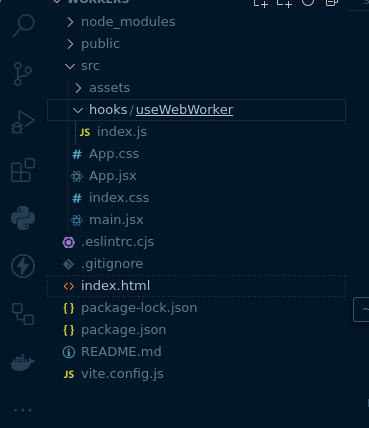Click the assets folder name
The image size is (369, 428).
pos(110,88)
